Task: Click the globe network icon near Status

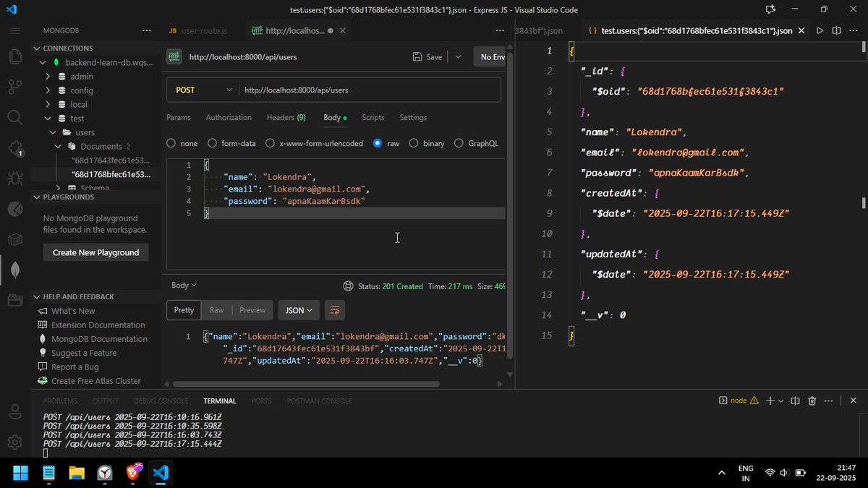Action: pyautogui.click(x=348, y=286)
